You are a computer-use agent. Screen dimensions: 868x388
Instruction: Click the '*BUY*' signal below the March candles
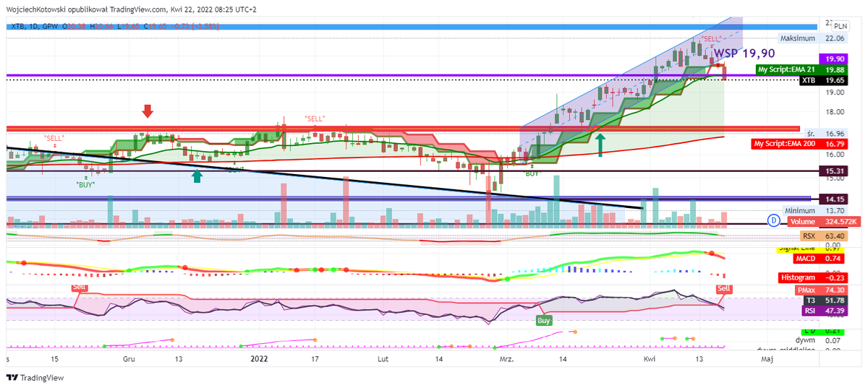coord(532,174)
